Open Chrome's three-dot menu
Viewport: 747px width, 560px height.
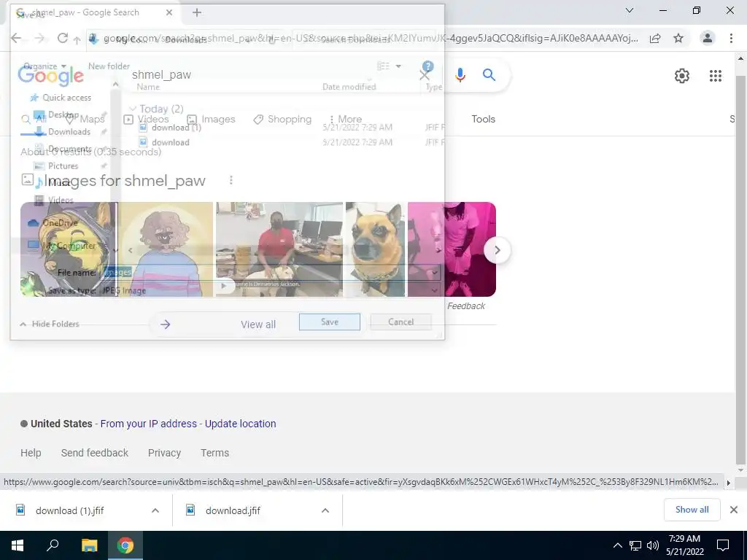coord(731,38)
